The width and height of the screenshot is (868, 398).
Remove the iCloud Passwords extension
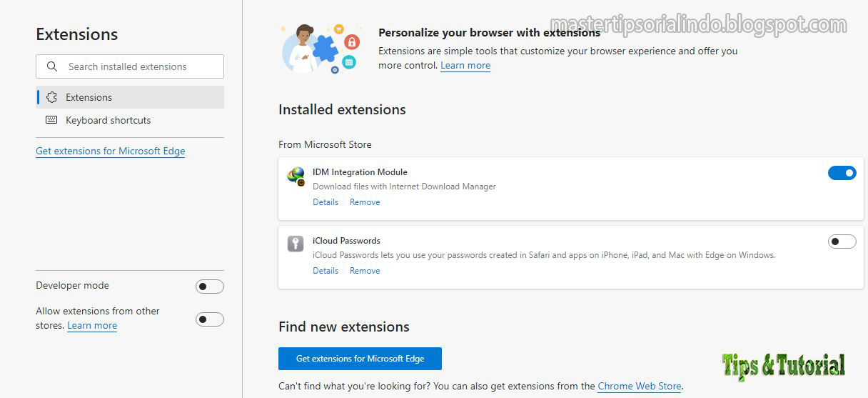coord(365,271)
